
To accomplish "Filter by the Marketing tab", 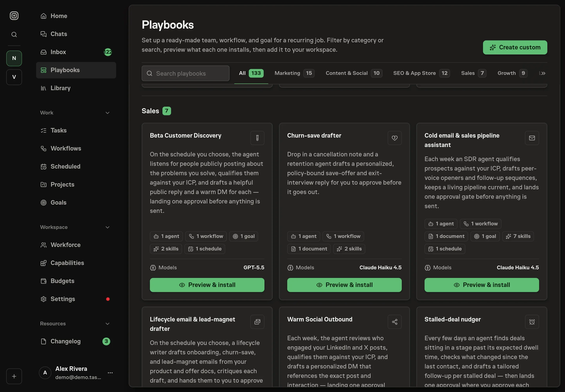I will click(294, 73).
